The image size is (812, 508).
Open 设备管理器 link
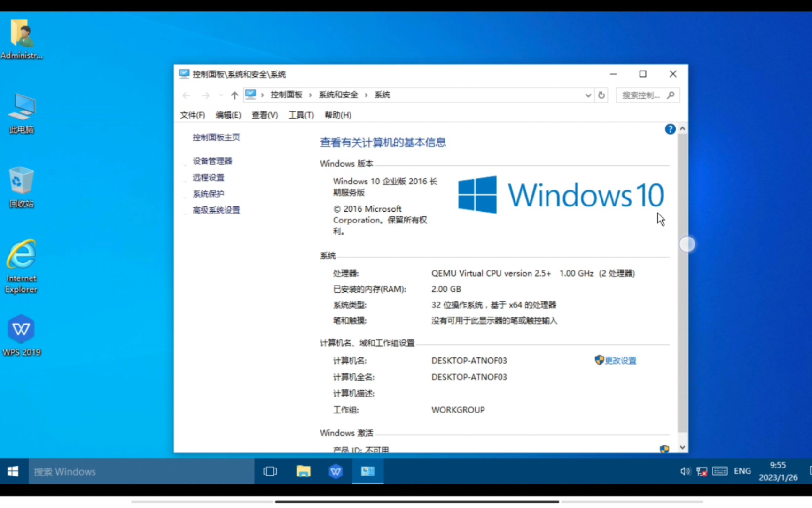point(212,161)
